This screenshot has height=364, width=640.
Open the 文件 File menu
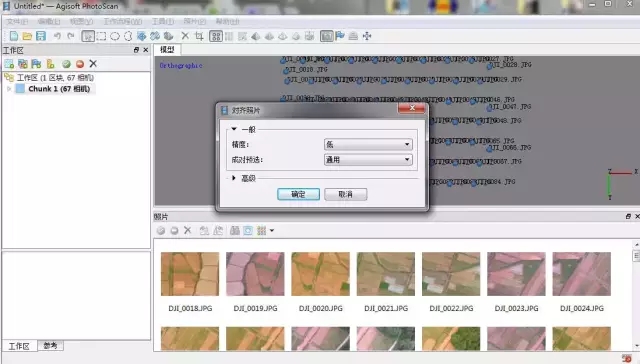17,21
